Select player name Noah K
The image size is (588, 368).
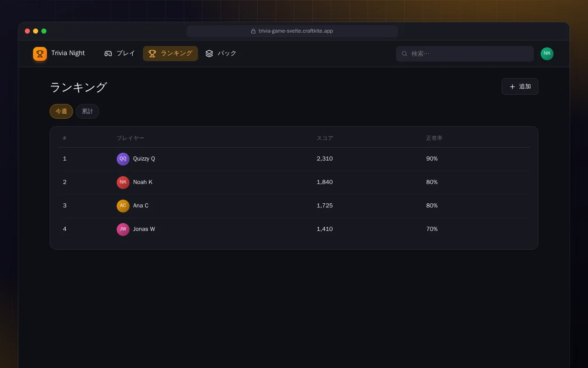pyautogui.click(x=143, y=182)
